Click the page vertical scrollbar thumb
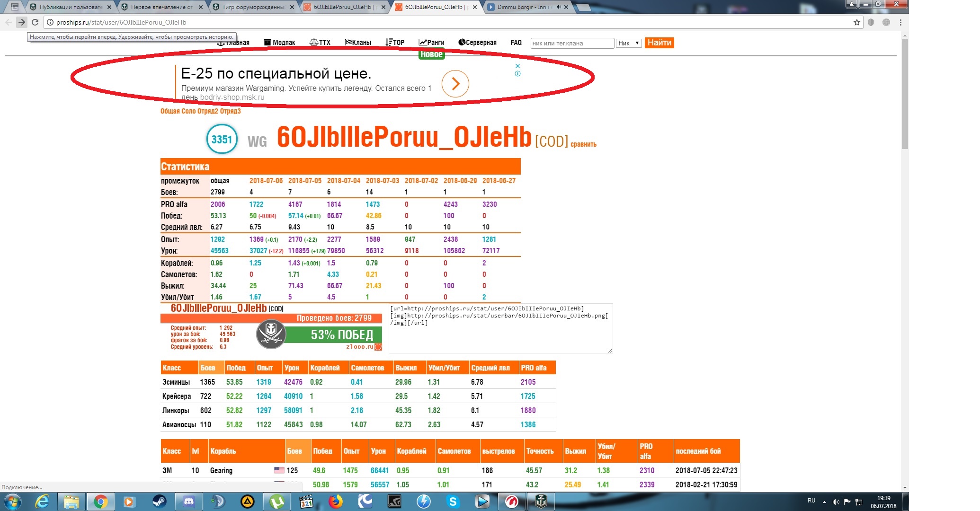The width and height of the screenshot is (980, 511). (x=905, y=95)
